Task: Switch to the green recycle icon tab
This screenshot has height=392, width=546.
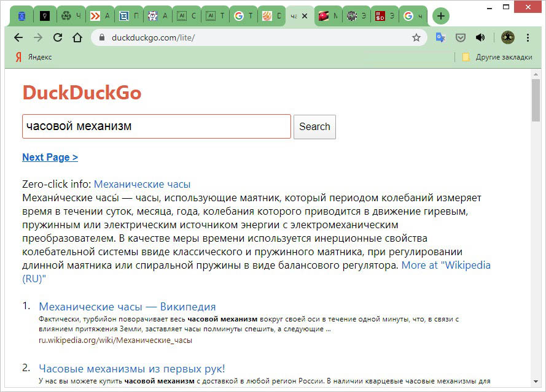Action: (x=71, y=16)
